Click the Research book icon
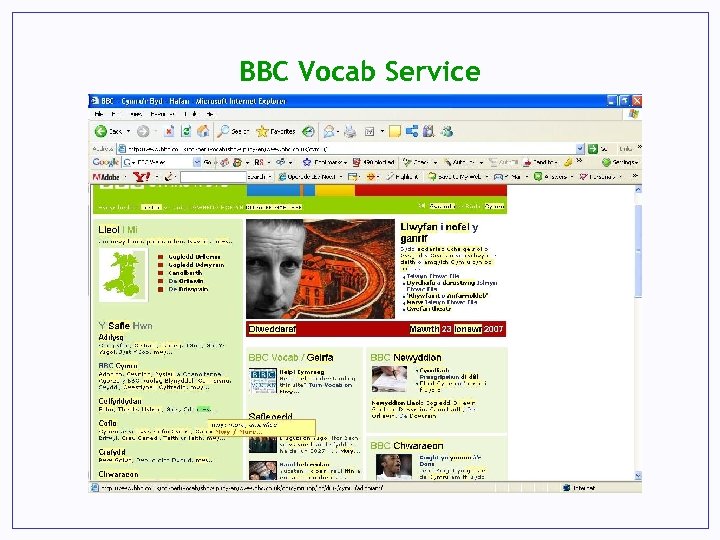Image resolution: width=720 pixels, height=540 pixels. pyautogui.click(x=428, y=131)
